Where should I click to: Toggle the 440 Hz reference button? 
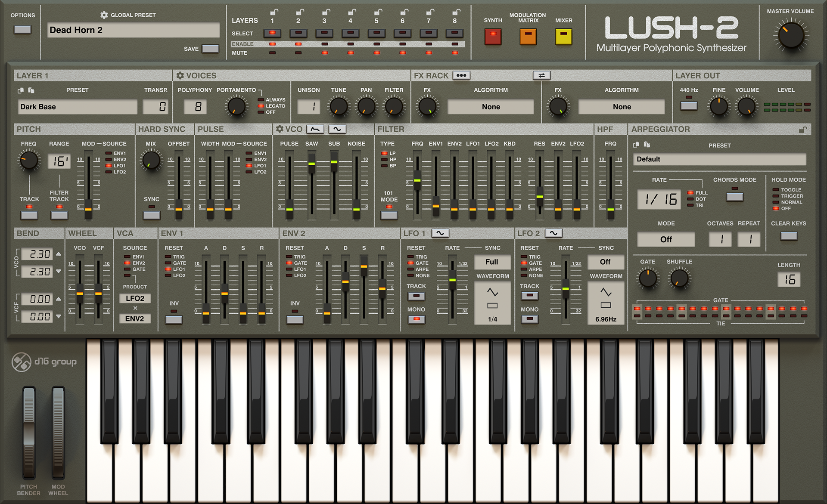point(689,106)
